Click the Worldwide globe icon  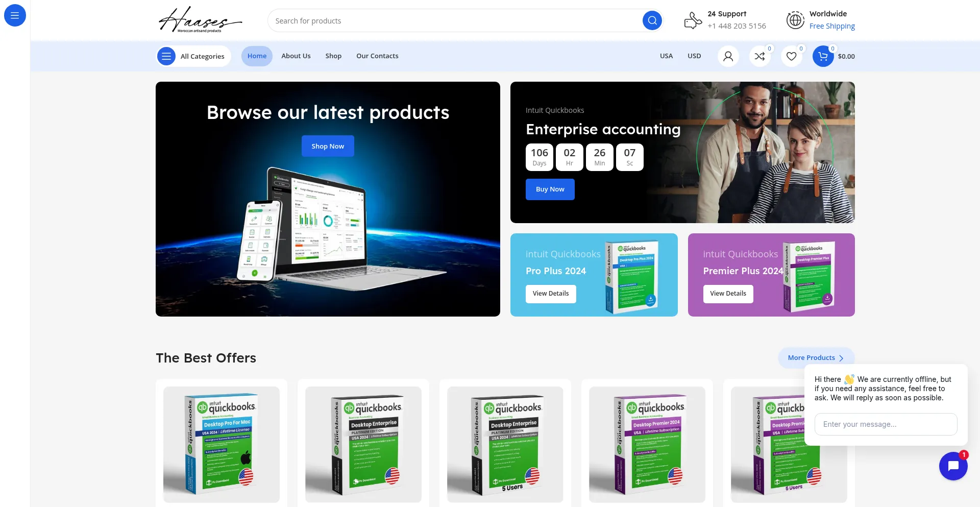(x=795, y=20)
